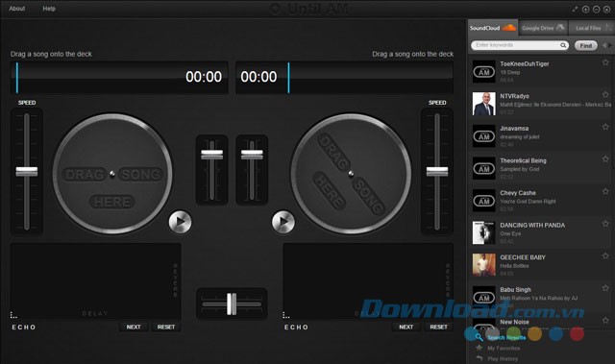Screen dimensions: 615x364
Task: Switch to the Google Drive tab
Action: 543,28
